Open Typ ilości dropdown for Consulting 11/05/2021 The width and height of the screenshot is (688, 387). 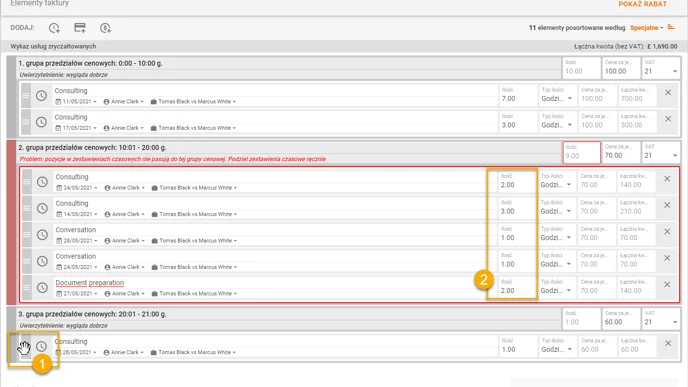click(556, 95)
